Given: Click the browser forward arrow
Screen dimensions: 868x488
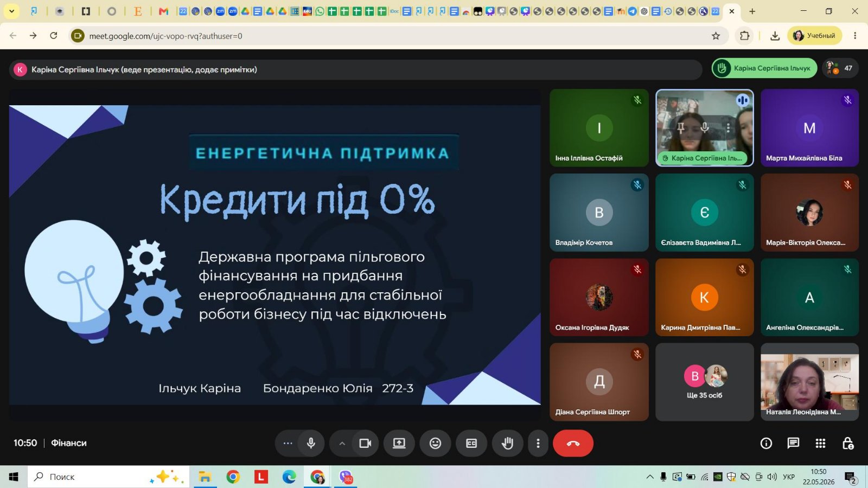Looking at the screenshot, I should pos(33,36).
